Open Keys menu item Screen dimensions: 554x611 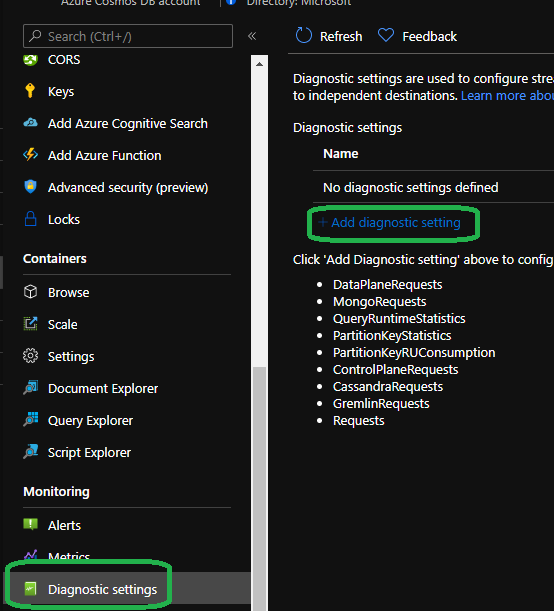pos(61,92)
